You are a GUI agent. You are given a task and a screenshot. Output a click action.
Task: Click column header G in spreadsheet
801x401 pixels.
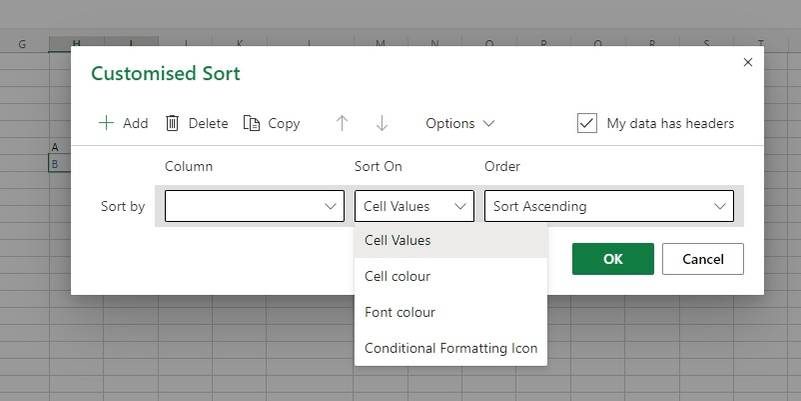[x=22, y=44]
